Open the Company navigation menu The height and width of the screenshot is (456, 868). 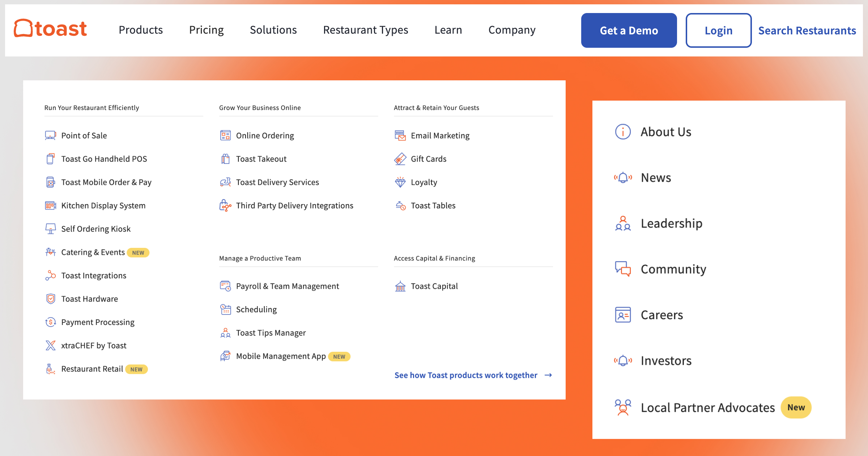pos(511,30)
